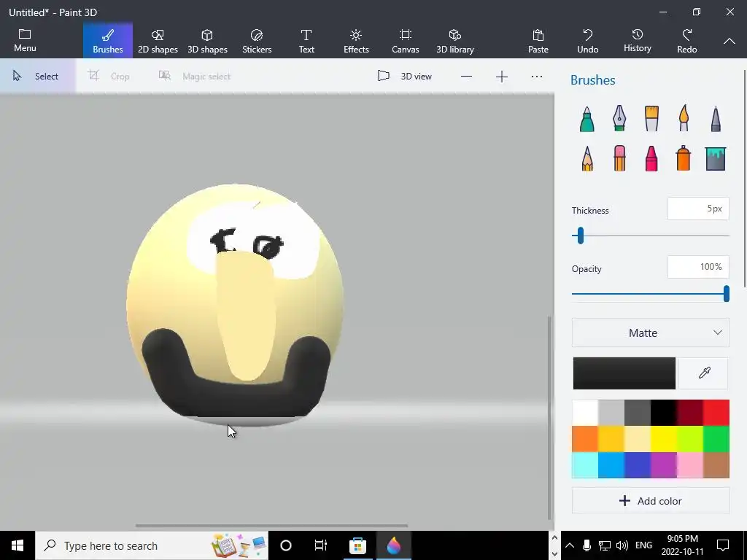Viewport: 747px width, 560px height.
Task: Open the See more options ellipsis
Action: [x=536, y=76]
